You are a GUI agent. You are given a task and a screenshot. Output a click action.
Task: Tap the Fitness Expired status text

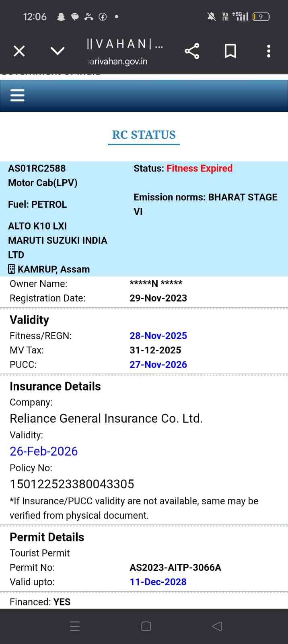coord(200,168)
